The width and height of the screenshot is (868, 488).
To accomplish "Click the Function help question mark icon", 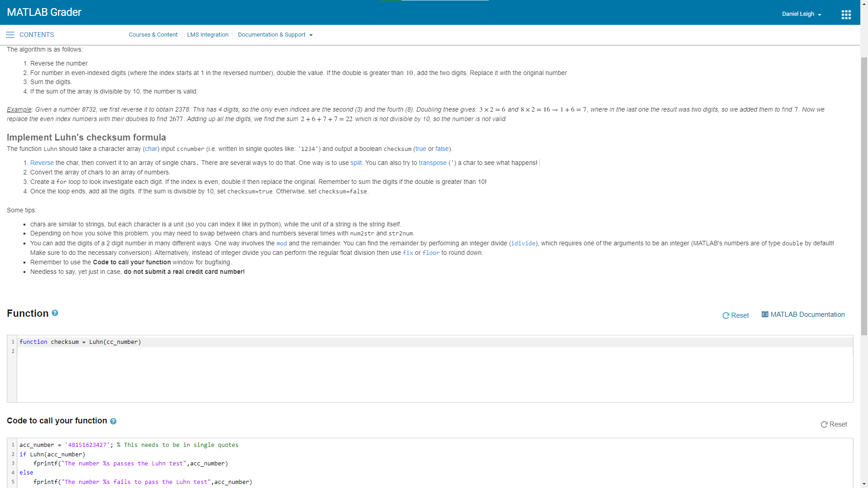I will pos(55,313).
